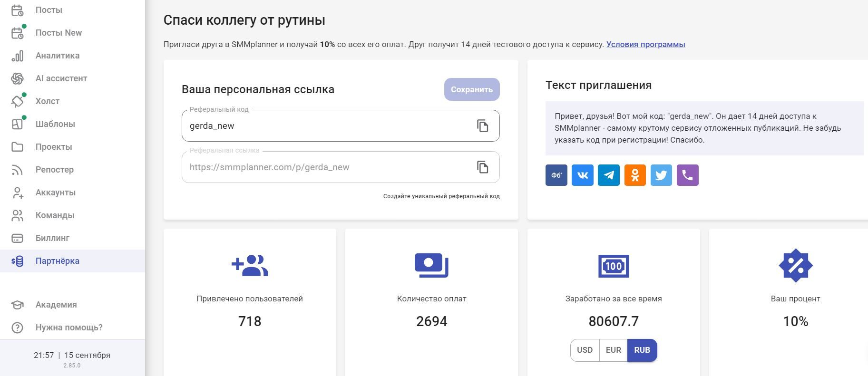The height and width of the screenshot is (376, 868).
Task: Click the 100 banknote earnings icon
Action: [614, 266]
